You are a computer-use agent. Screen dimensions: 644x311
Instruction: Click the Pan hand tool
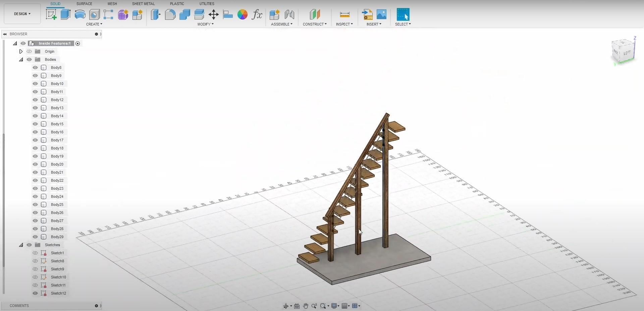(306, 306)
